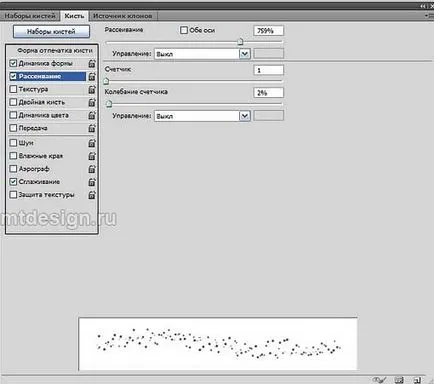
Task: Enable the Обе оси checkbox
Action: click(184, 30)
